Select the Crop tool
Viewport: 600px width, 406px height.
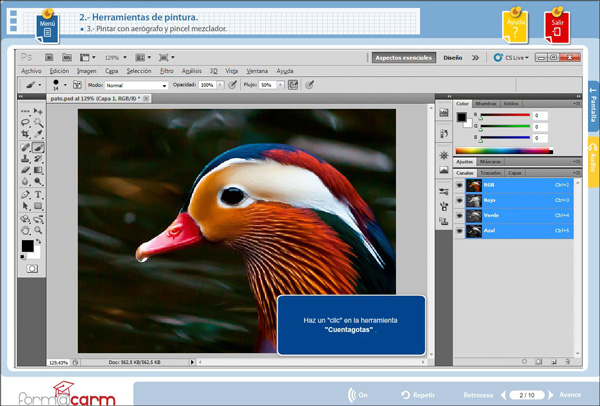point(27,134)
